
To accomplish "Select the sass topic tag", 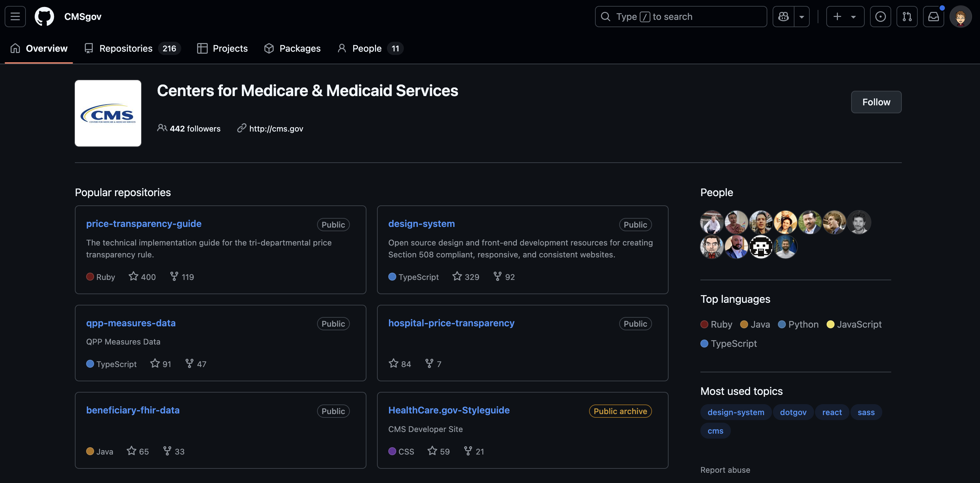I will [866, 412].
